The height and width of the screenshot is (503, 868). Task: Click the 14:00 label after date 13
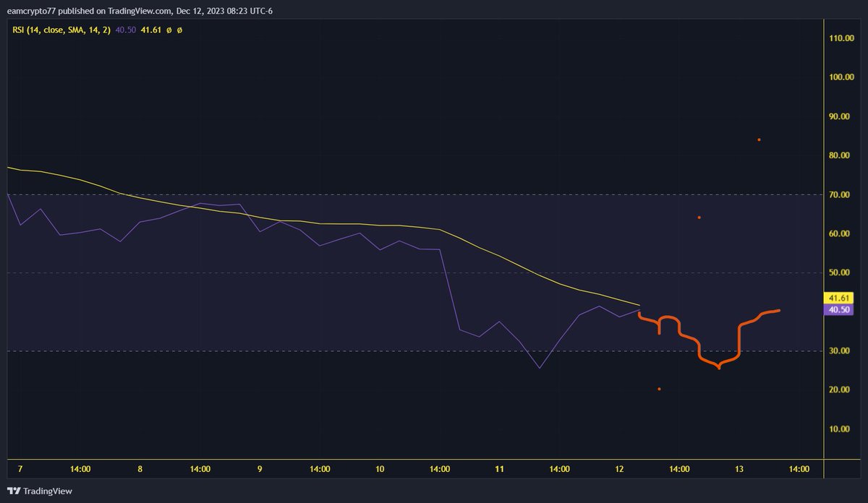(799, 469)
